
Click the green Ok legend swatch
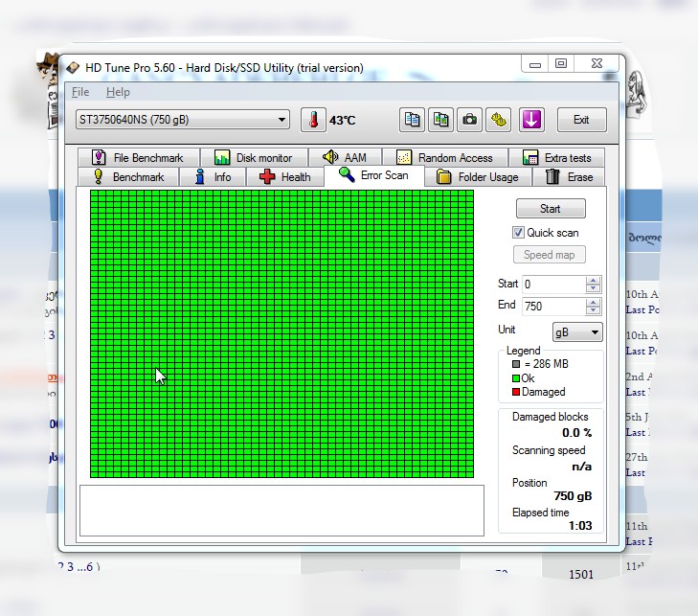click(516, 378)
